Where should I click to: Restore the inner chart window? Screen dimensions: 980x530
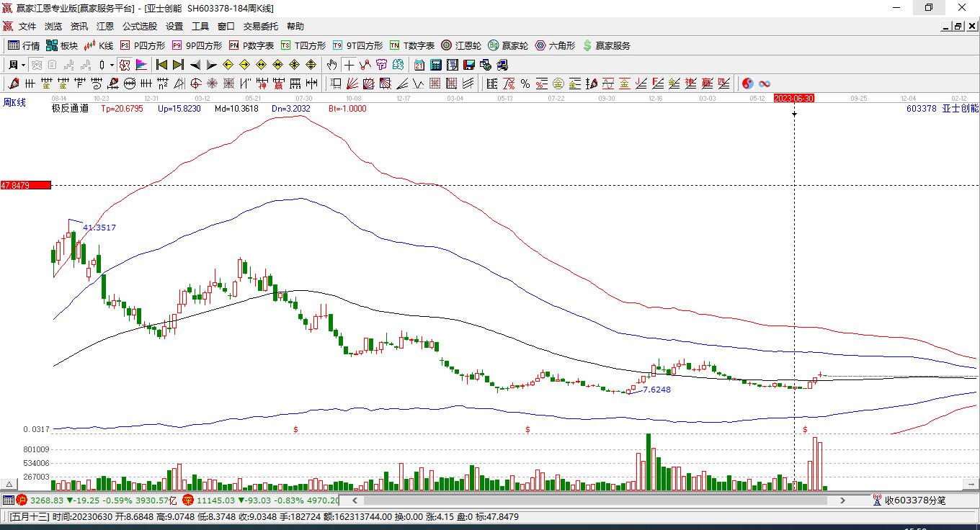pos(958,27)
